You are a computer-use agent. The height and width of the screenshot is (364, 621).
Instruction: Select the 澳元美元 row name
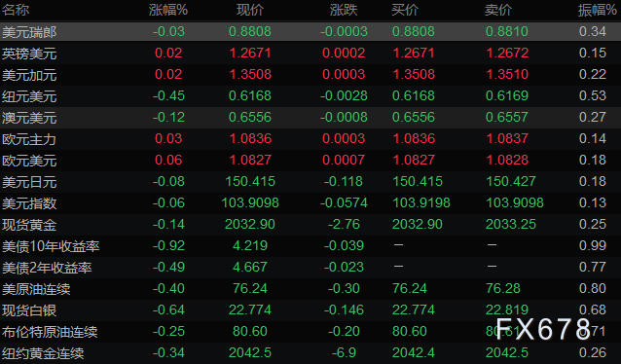30,117
